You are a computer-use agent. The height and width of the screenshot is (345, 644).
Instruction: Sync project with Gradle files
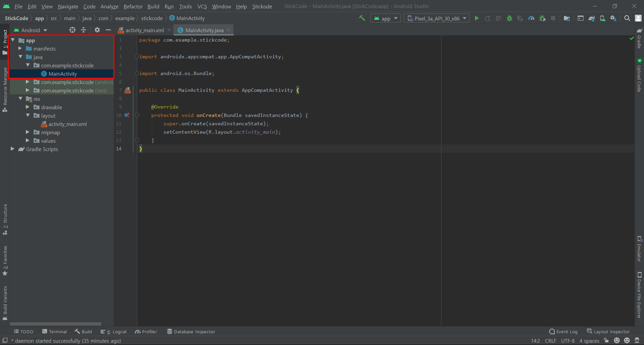coord(592,18)
